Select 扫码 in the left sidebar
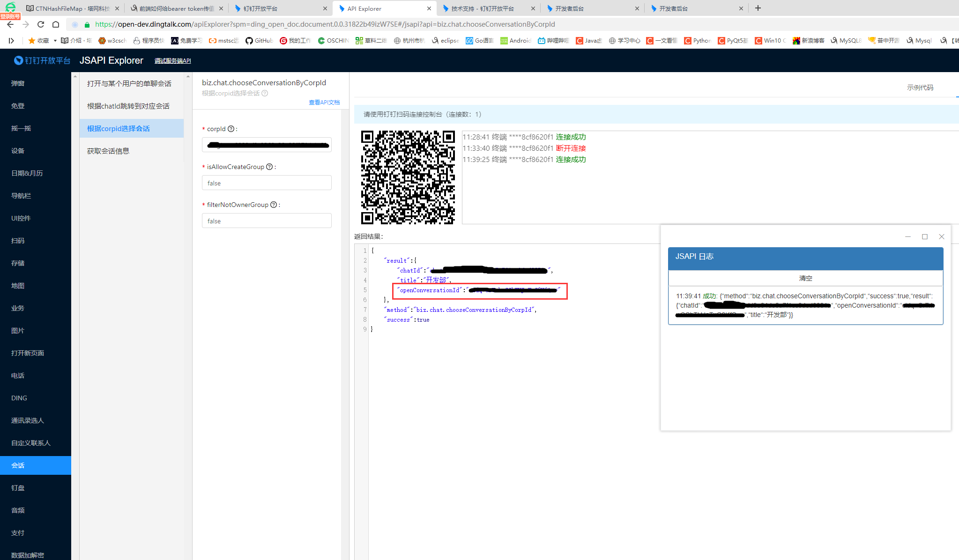The image size is (959, 560). pos(36,241)
